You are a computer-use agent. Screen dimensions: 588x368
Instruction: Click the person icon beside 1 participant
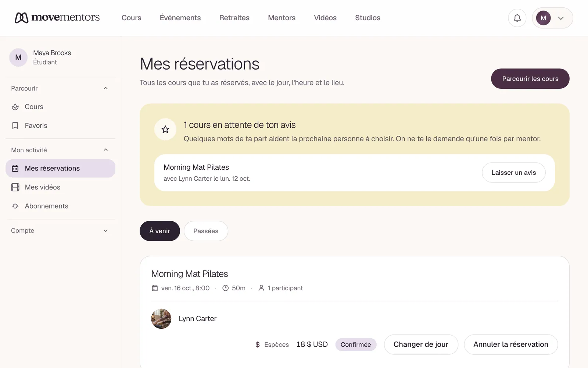point(261,288)
